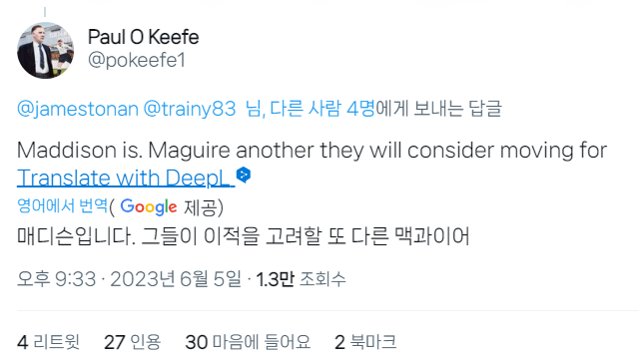639x364 pixels.
Task: Open Paul O Keefe's profile picture
Action: (x=45, y=51)
